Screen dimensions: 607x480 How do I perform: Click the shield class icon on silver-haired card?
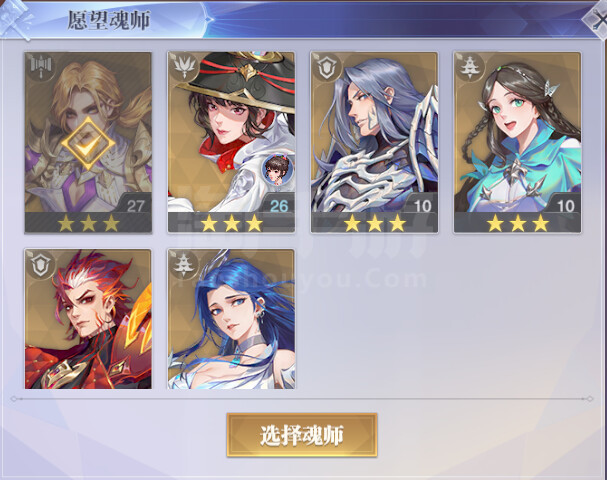(327, 67)
